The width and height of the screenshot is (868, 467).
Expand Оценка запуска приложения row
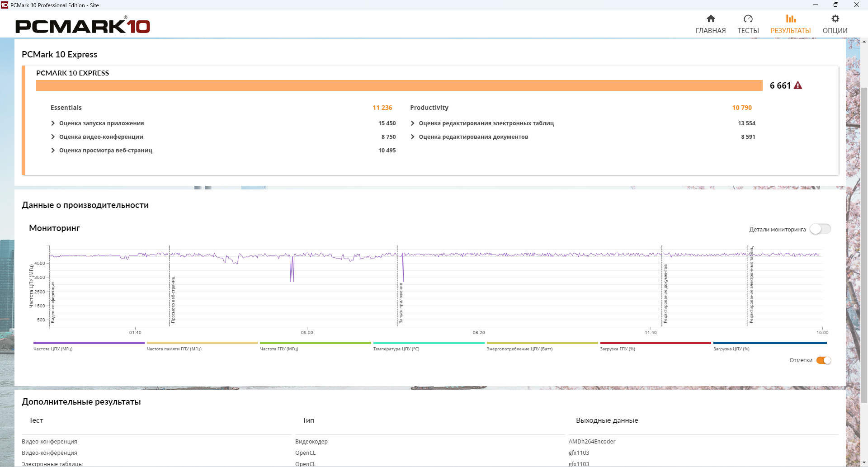click(53, 123)
